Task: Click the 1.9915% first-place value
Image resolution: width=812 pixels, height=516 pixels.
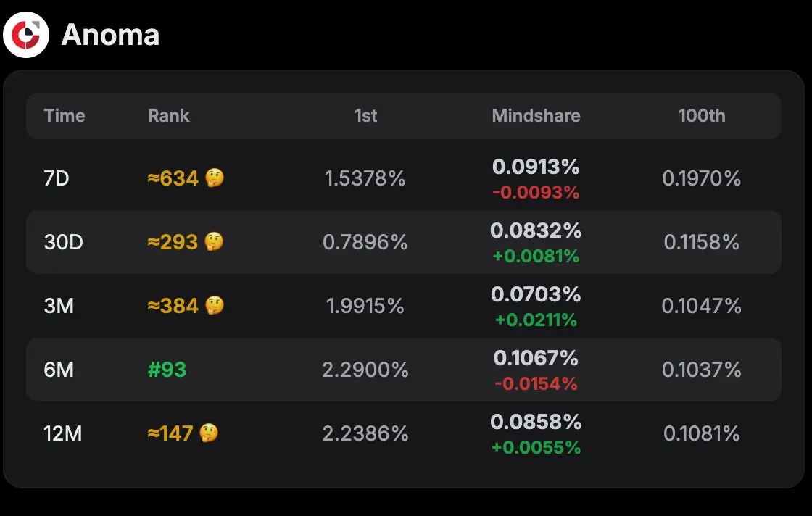Action: (365, 306)
